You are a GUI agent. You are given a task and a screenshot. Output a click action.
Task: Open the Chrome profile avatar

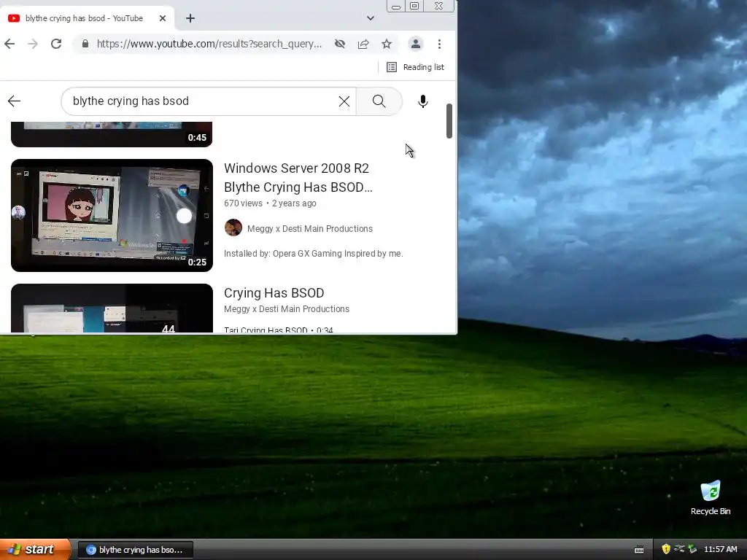(x=415, y=44)
